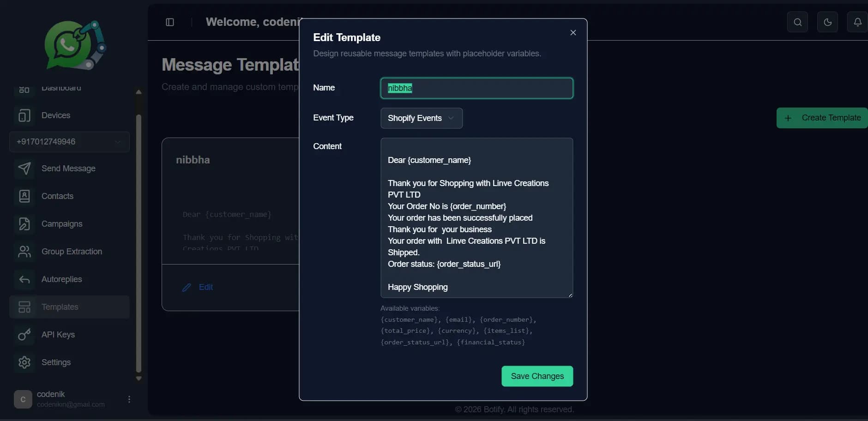This screenshot has width=868, height=421.
Task: Click the Campaigns icon in the sidebar
Action: pos(24,224)
